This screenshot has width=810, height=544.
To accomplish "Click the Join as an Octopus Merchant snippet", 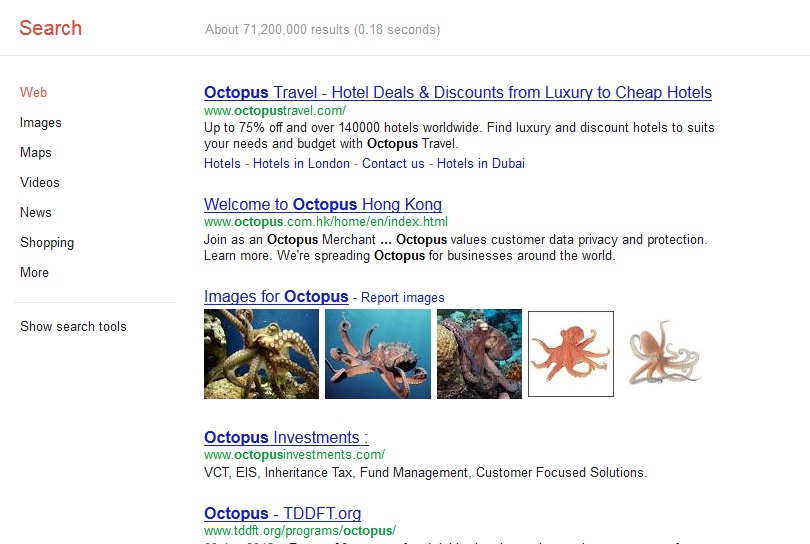I will tap(456, 247).
